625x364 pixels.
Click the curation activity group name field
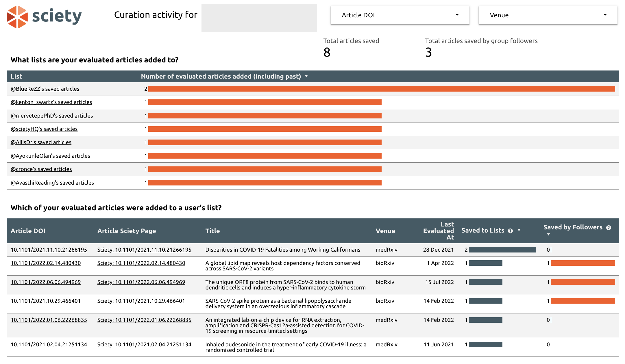point(259,18)
